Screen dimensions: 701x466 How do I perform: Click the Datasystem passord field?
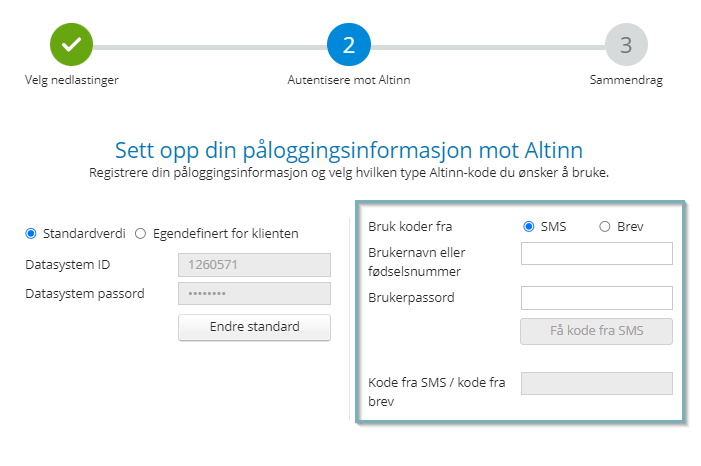coord(254,293)
